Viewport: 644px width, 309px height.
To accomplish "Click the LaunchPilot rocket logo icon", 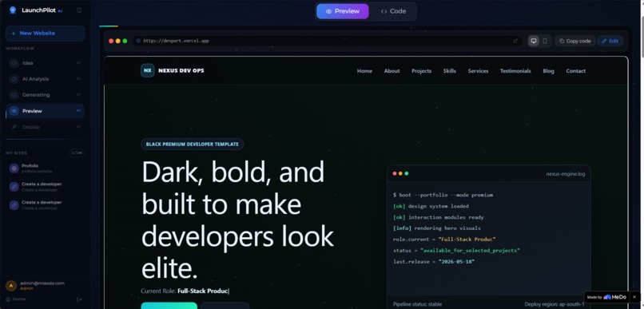I will point(13,10).
